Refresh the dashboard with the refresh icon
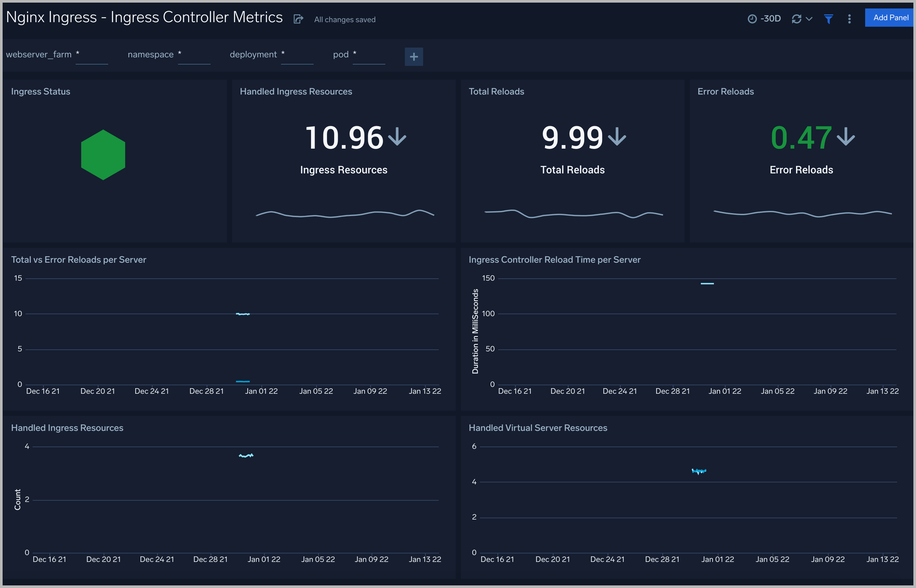Image resolution: width=916 pixels, height=588 pixels. 797,18
